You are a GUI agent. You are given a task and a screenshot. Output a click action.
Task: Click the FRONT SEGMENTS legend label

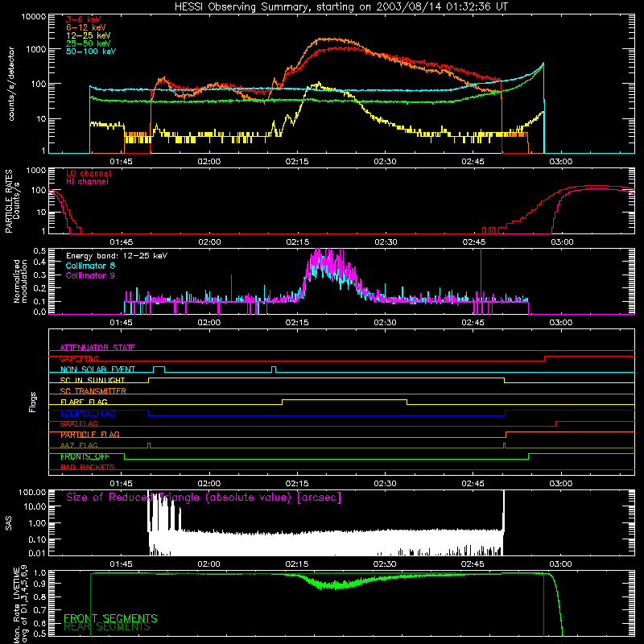[110, 618]
